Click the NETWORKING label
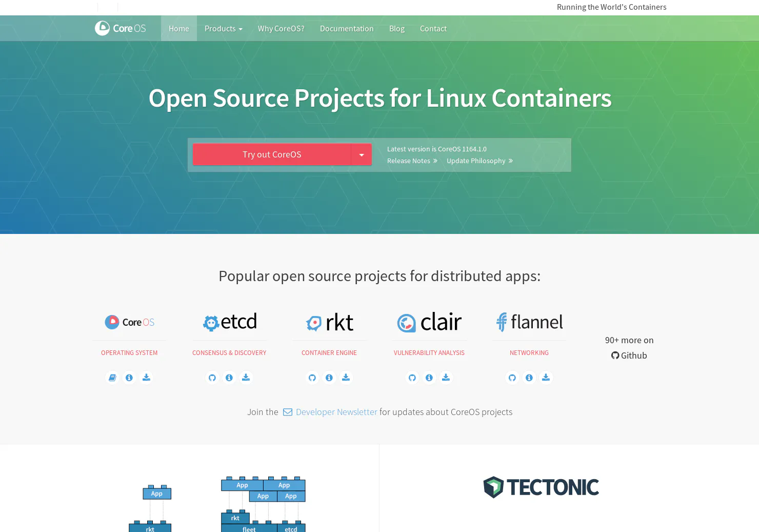The width and height of the screenshot is (759, 532). (x=529, y=353)
